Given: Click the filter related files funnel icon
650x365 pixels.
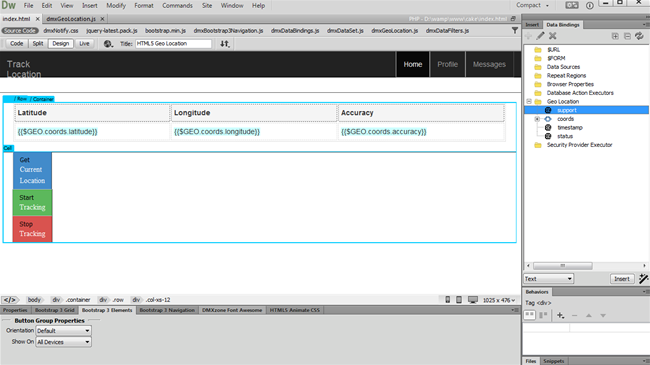Looking at the screenshot, I should [x=515, y=30].
